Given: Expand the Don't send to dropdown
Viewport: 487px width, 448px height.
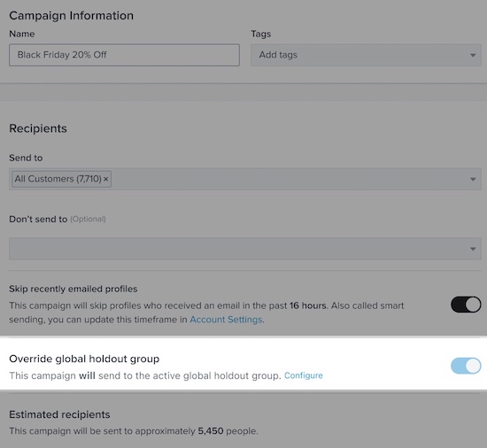Looking at the screenshot, I should (x=473, y=249).
